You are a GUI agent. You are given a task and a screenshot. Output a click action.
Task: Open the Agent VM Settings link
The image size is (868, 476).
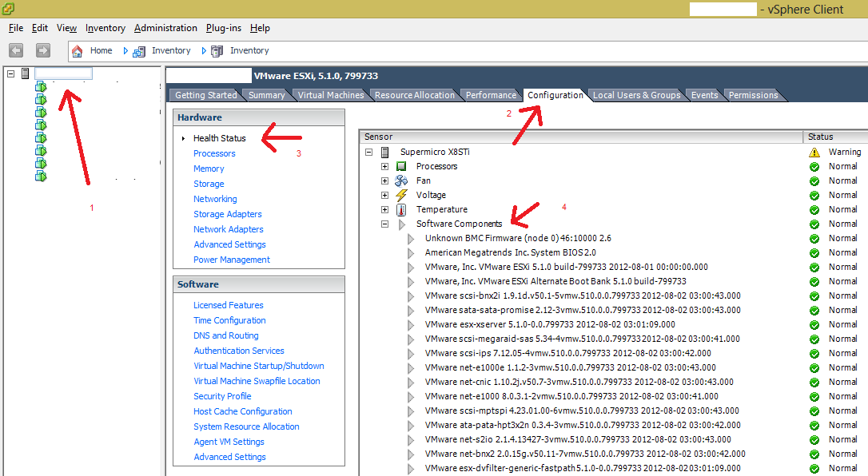tap(229, 442)
